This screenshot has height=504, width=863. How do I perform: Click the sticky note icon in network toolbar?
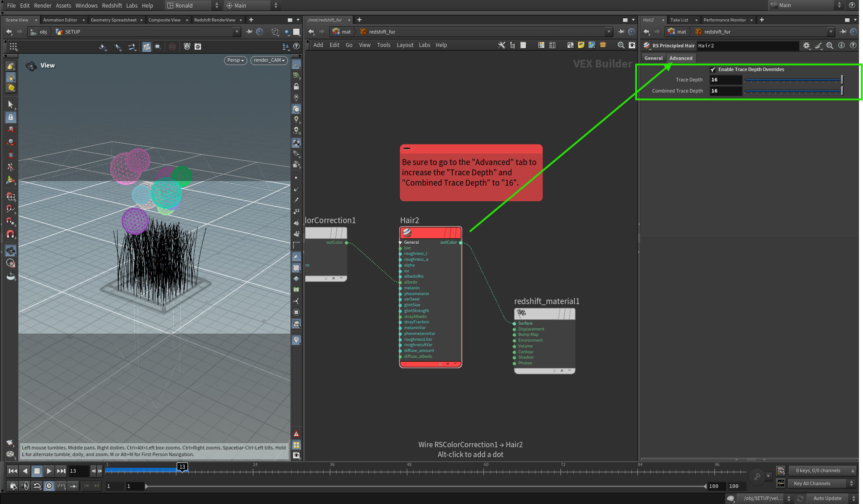pyautogui.click(x=581, y=45)
